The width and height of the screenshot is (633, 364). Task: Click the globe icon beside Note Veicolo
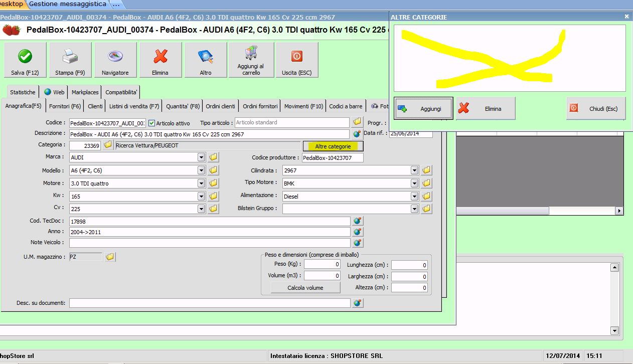357,243
